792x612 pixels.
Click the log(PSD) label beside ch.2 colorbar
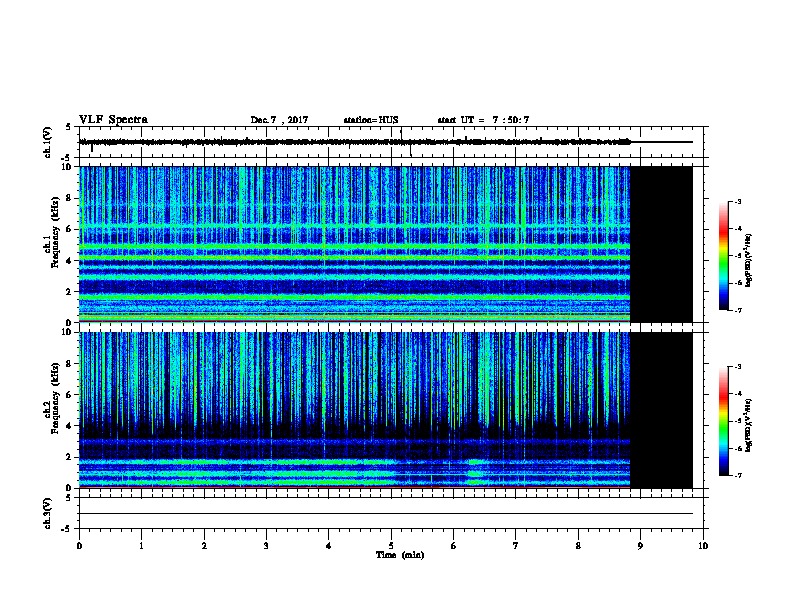coord(749,425)
